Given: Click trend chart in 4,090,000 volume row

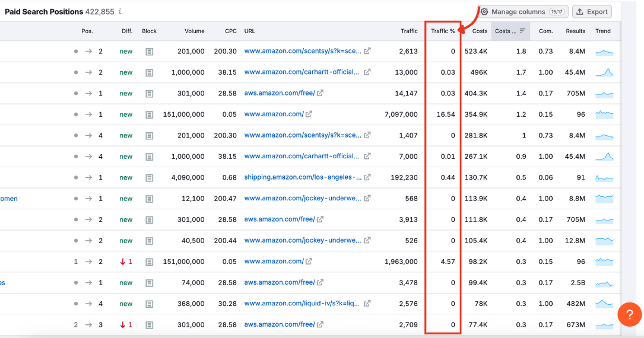Looking at the screenshot, I should [x=604, y=178].
